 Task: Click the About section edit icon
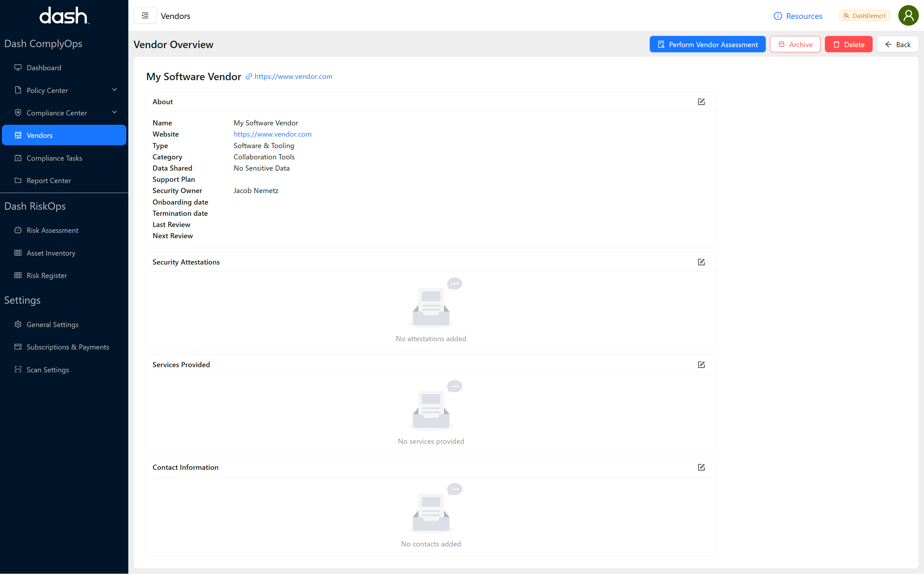point(701,102)
